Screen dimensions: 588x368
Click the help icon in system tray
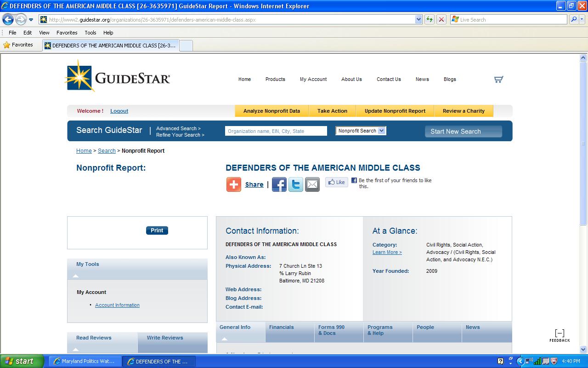pos(501,361)
